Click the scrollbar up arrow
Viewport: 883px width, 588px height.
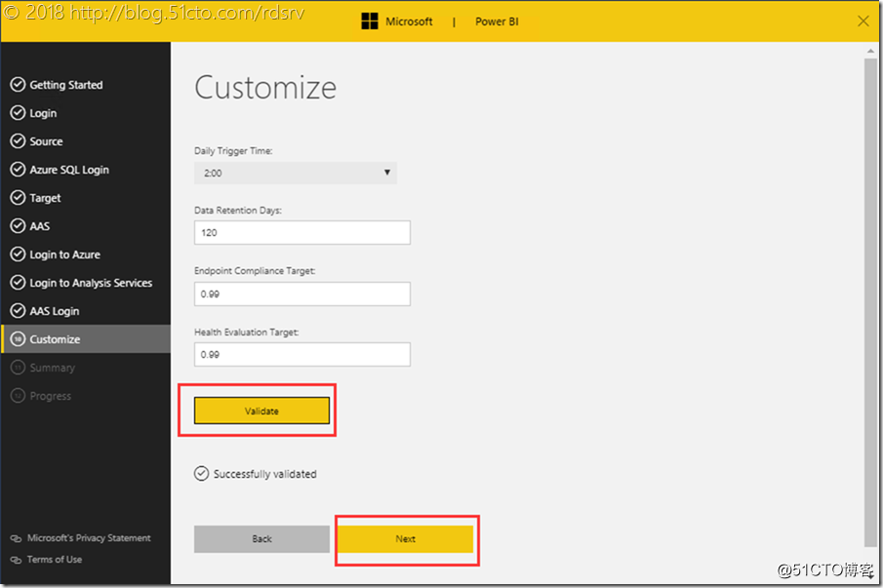tap(870, 51)
